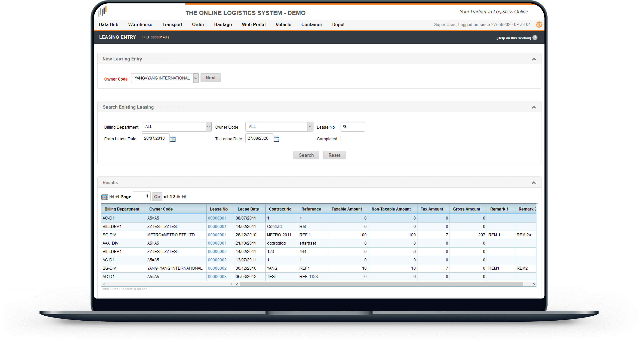This screenshot has height=342, width=644.
Task: Go to previous results page
Action: (117, 197)
